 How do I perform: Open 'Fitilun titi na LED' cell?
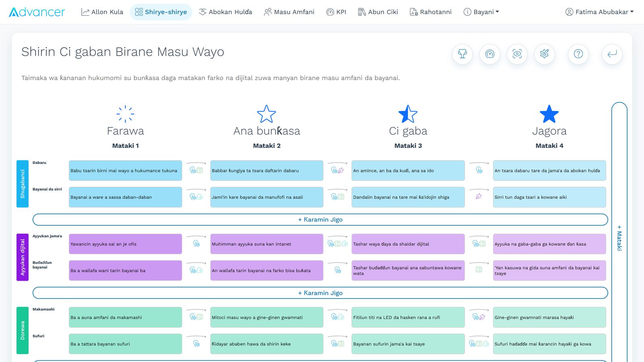click(x=408, y=317)
